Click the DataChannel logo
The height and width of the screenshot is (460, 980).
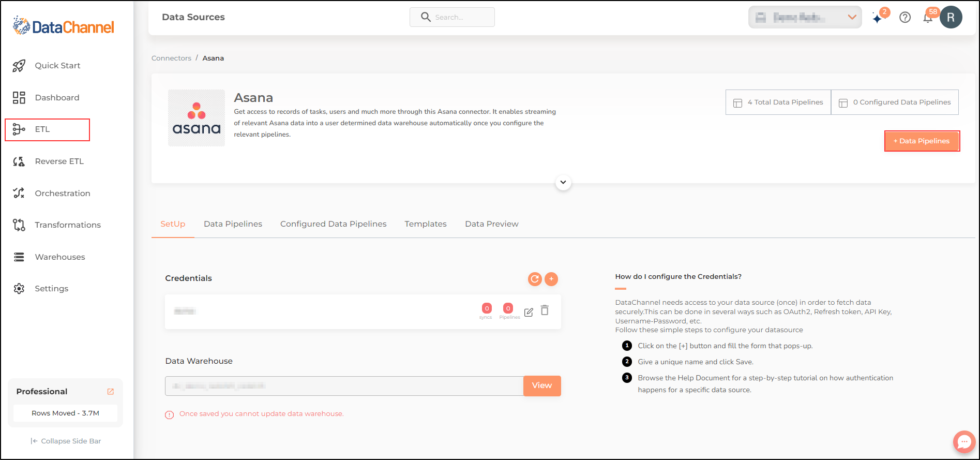point(63,26)
